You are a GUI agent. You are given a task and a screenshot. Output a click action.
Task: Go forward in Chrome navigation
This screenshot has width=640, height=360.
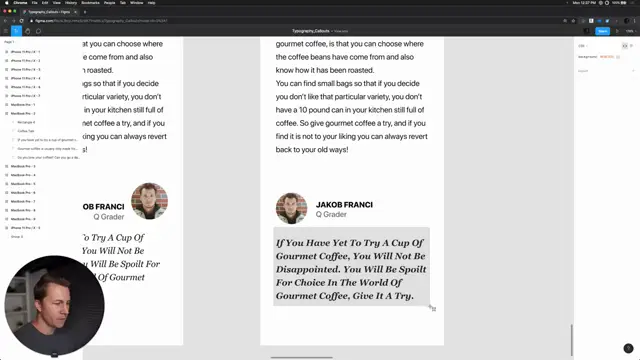(13, 21)
